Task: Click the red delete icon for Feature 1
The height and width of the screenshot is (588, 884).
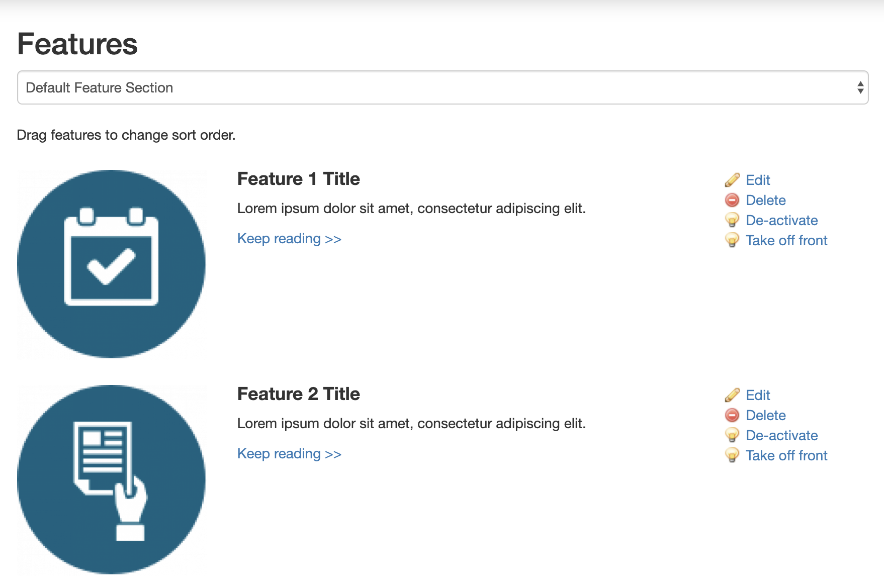Action: [x=732, y=200]
